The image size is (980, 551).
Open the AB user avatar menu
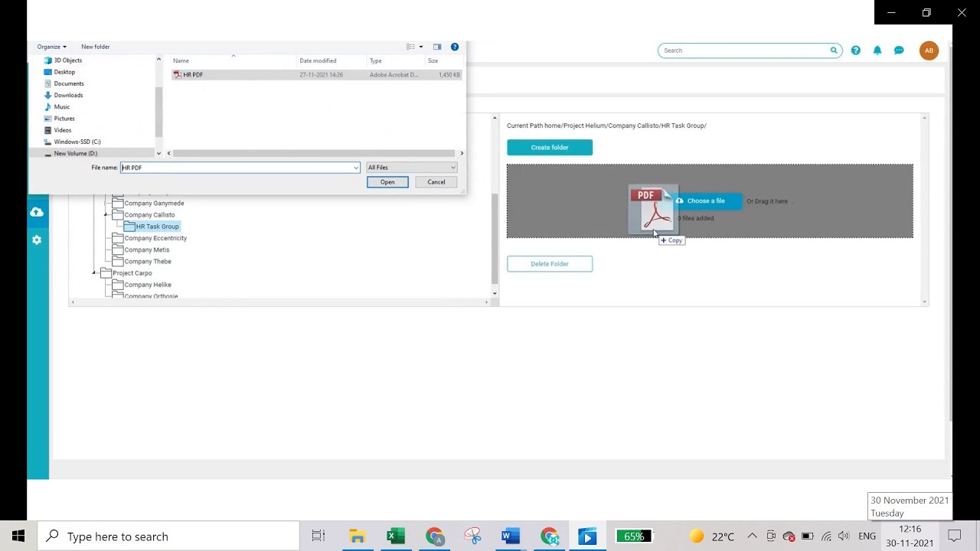click(x=929, y=51)
